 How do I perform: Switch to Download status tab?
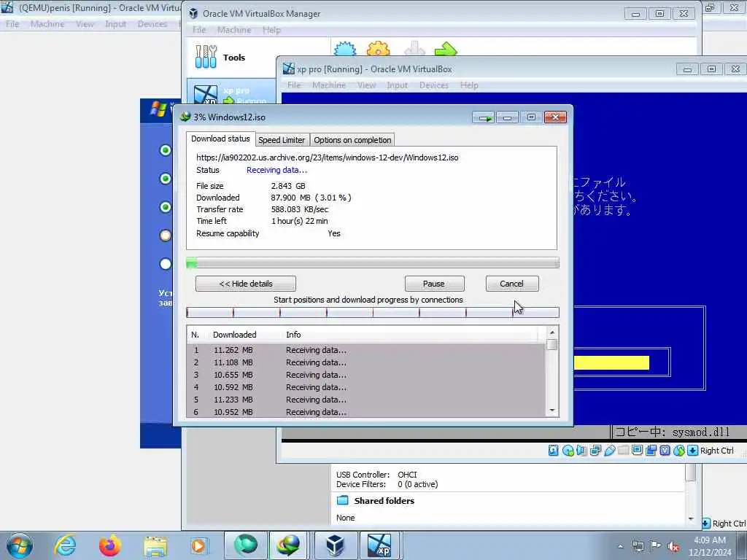pos(220,139)
